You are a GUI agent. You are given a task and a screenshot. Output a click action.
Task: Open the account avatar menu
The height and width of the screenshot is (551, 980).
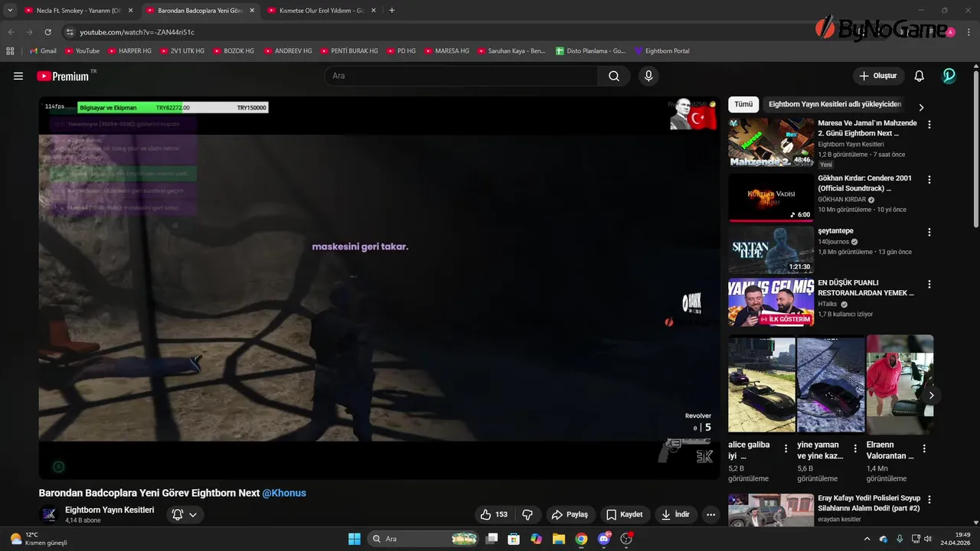949,76
